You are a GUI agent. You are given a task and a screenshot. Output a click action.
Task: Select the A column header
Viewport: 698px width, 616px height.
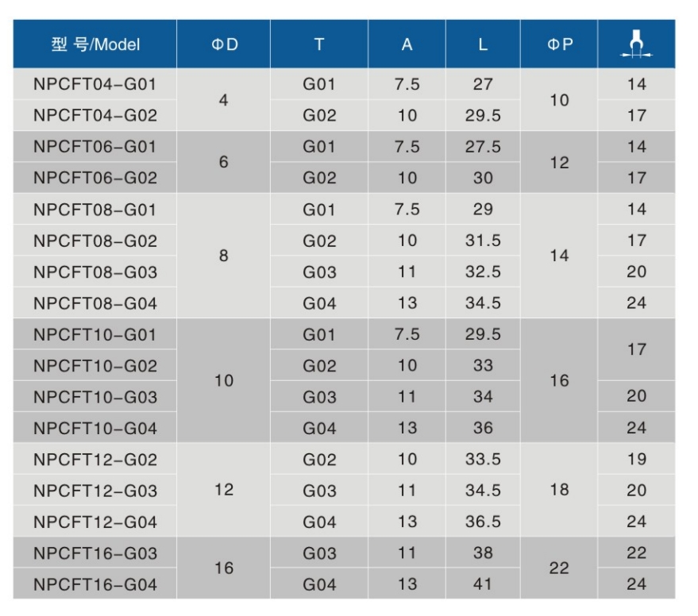(x=407, y=44)
